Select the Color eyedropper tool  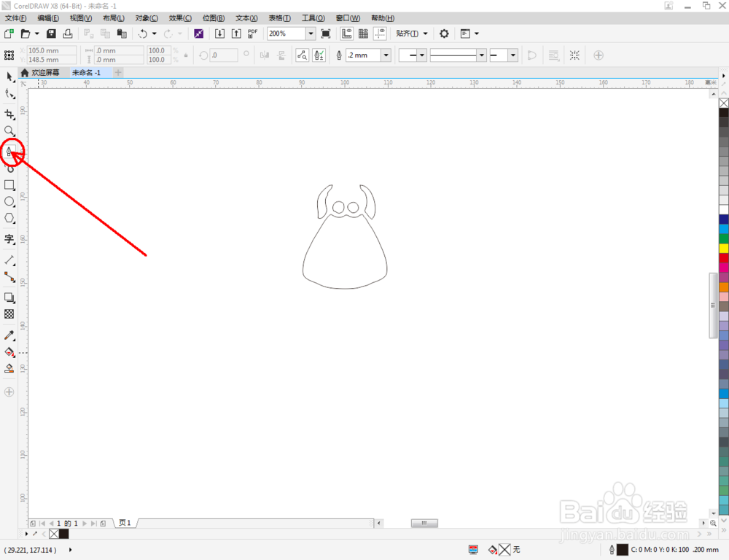9,335
